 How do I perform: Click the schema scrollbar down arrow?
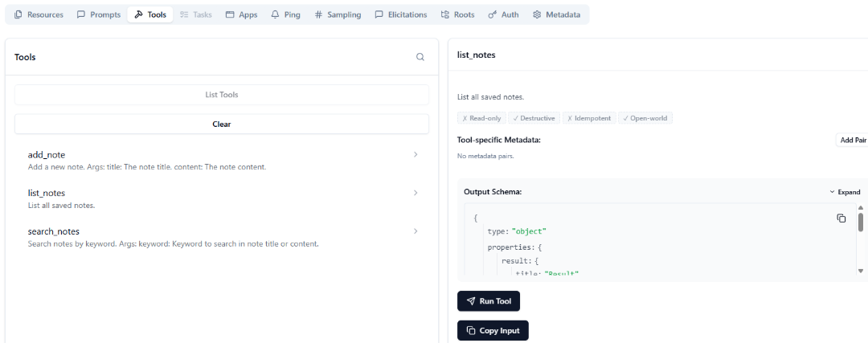861,271
